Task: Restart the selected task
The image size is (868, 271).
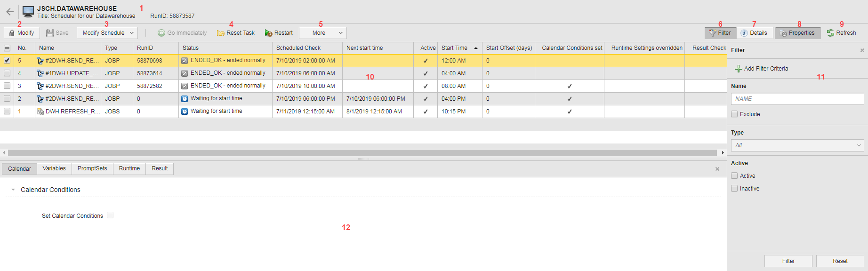Action: tap(279, 33)
